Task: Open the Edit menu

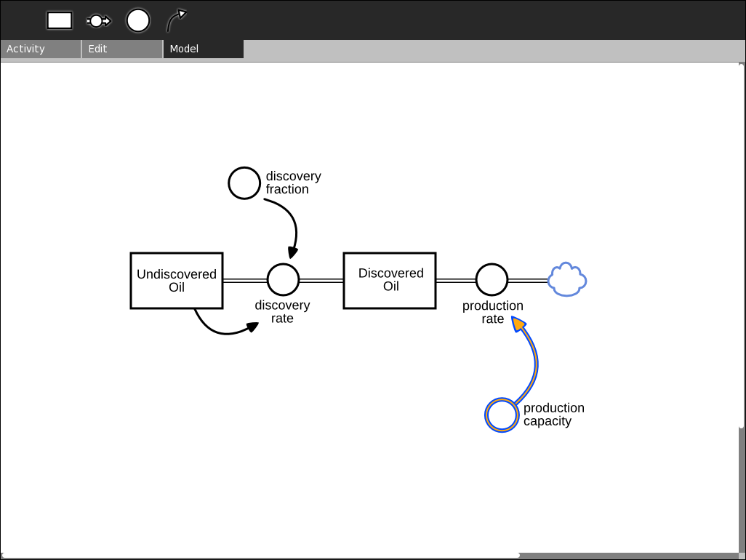Action: point(121,49)
